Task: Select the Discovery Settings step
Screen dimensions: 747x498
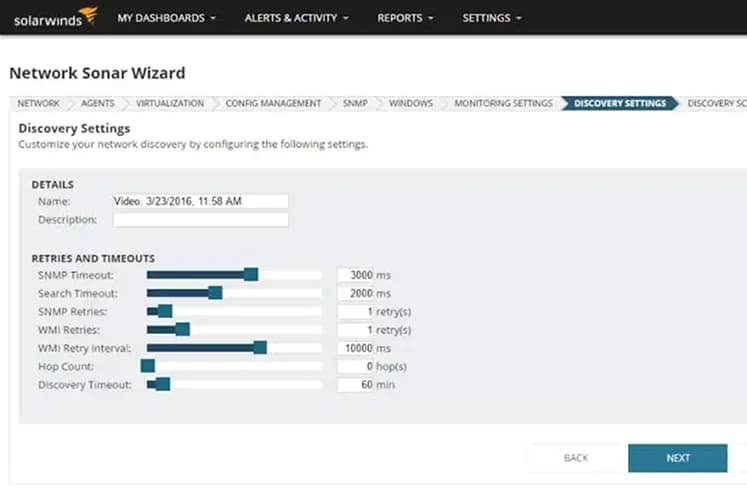Action: coord(620,103)
